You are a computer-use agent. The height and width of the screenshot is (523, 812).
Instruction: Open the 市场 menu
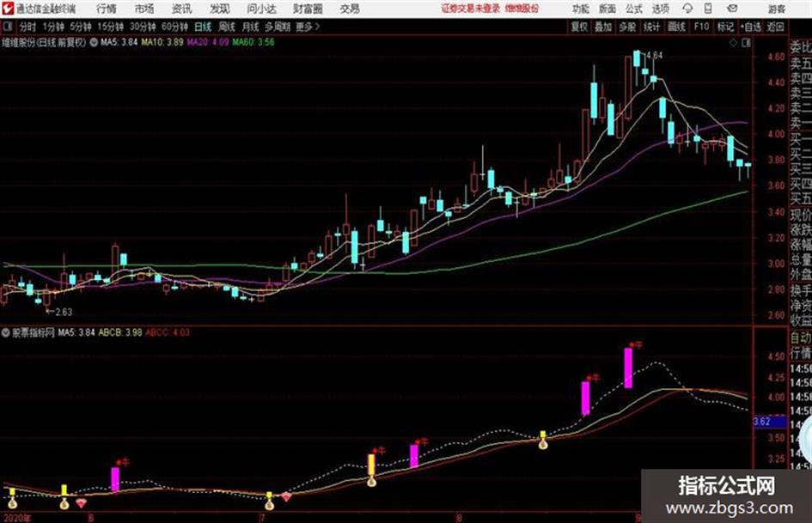144,9
